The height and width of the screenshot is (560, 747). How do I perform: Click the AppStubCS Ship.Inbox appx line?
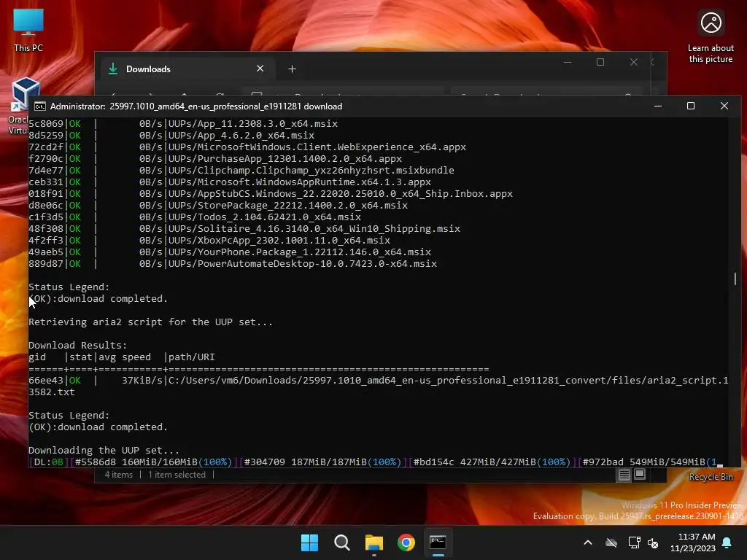coord(271,194)
